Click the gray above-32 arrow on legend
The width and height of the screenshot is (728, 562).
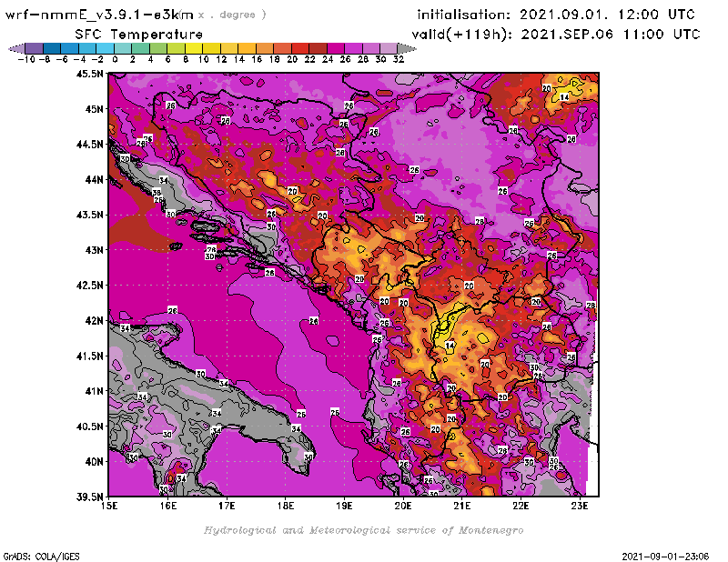407,48
